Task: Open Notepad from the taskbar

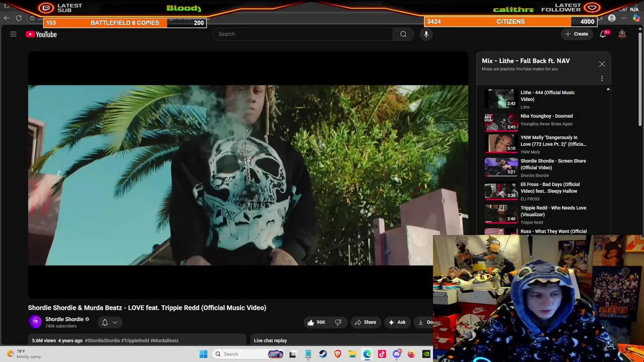Action: tap(308, 354)
